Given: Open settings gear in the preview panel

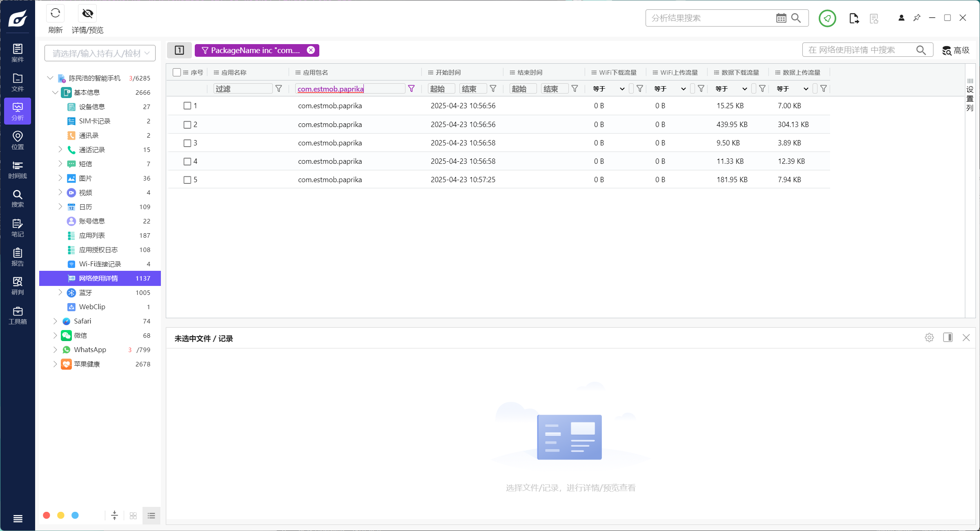Looking at the screenshot, I should (x=929, y=338).
